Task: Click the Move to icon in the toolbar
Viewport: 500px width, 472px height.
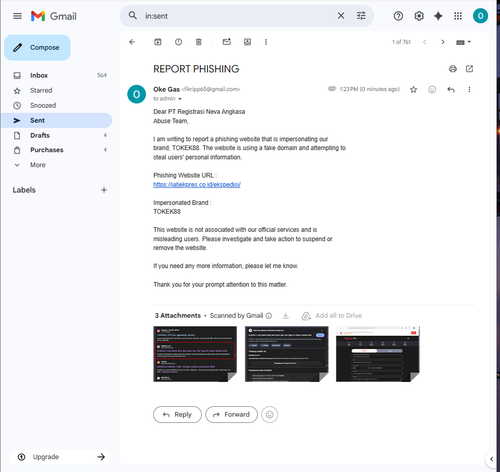Action: point(247,42)
